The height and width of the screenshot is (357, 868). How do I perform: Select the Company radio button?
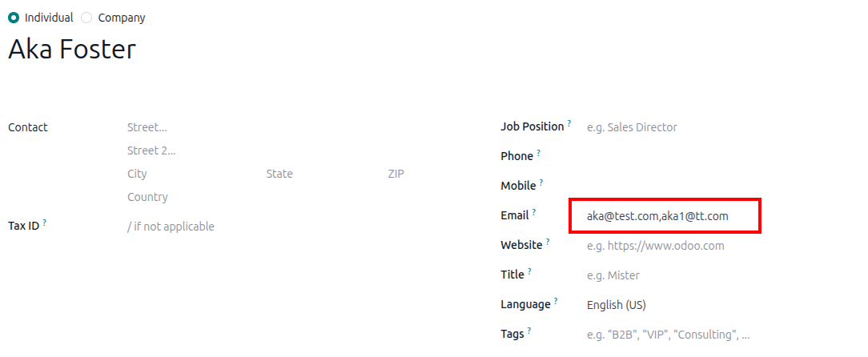87,18
